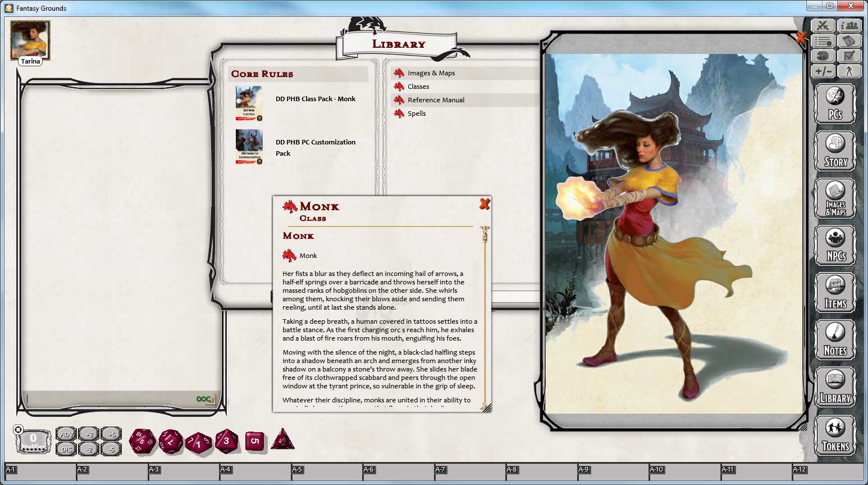This screenshot has width=868, height=485.
Task: Open the Party Sheet icon
Action: tap(850, 25)
